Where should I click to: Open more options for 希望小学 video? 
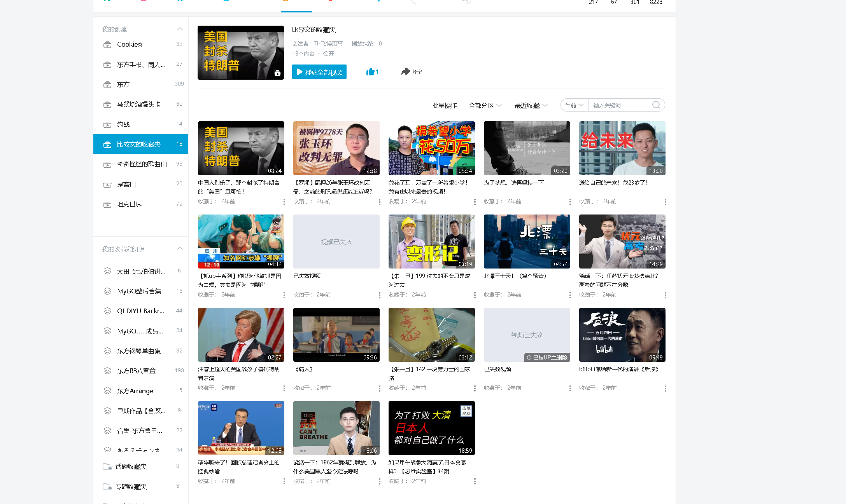pyautogui.click(x=475, y=202)
